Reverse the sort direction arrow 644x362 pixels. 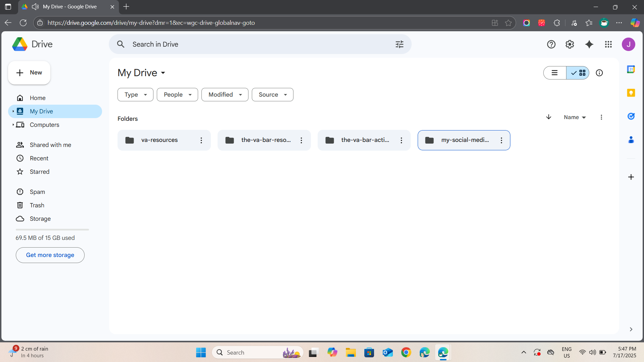pyautogui.click(x=549, y=117)
